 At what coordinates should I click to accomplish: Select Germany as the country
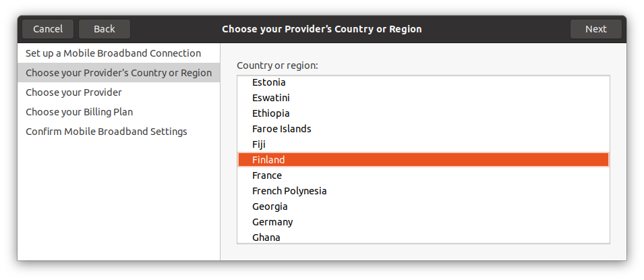tap(272, 222)
